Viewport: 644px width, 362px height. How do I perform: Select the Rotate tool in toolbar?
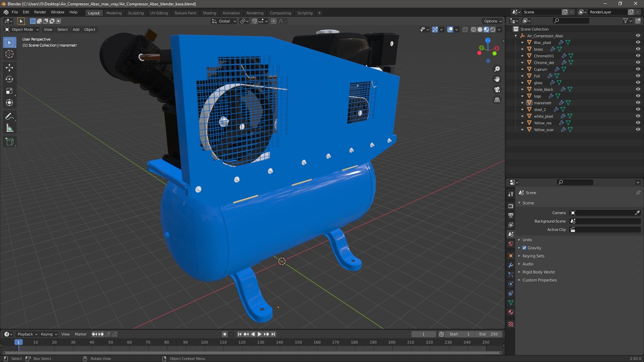[9, 79]
